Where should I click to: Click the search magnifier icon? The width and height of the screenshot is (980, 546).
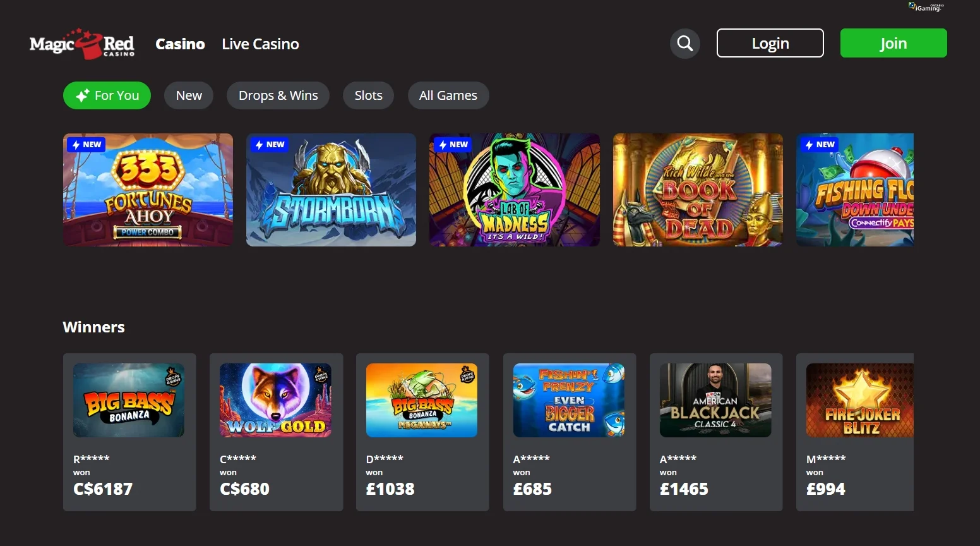coord(684,44)
